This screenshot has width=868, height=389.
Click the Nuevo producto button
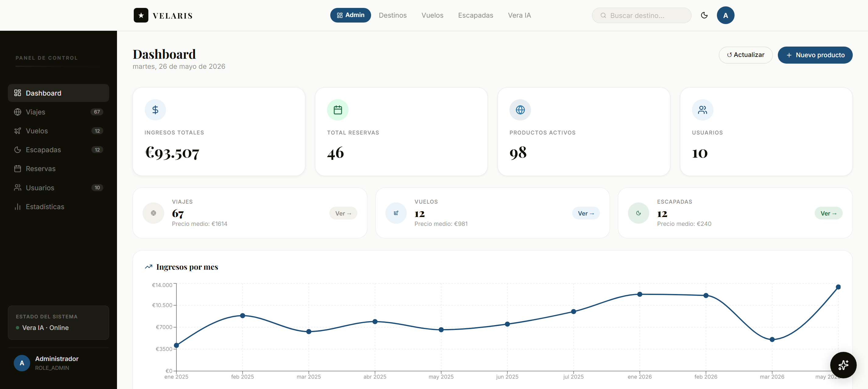click(815, 55)
